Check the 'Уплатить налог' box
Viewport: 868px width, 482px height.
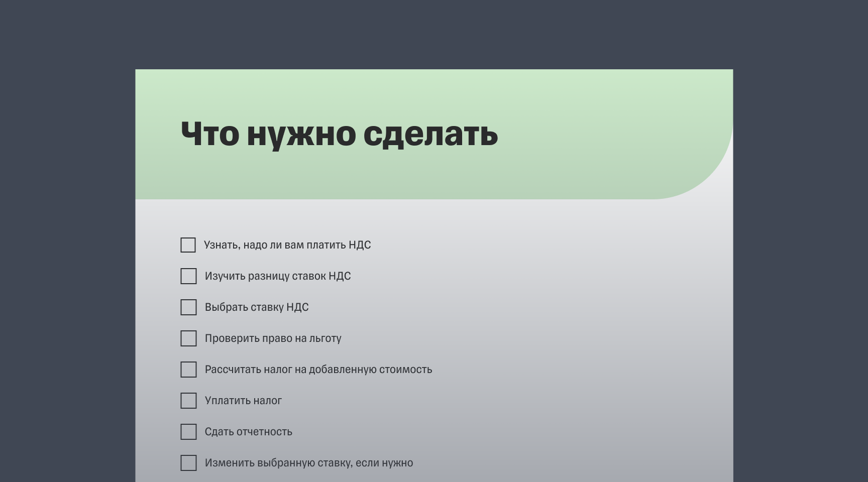pyautogui.click(x=188, y=401)
